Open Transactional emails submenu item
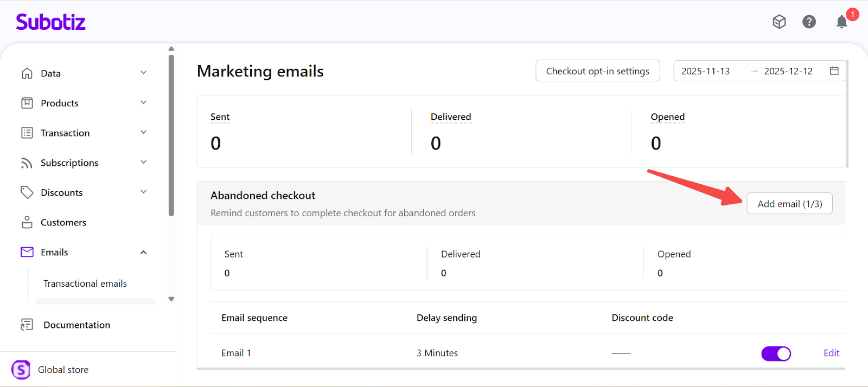 pyautogui.click(x=85, y=283)
